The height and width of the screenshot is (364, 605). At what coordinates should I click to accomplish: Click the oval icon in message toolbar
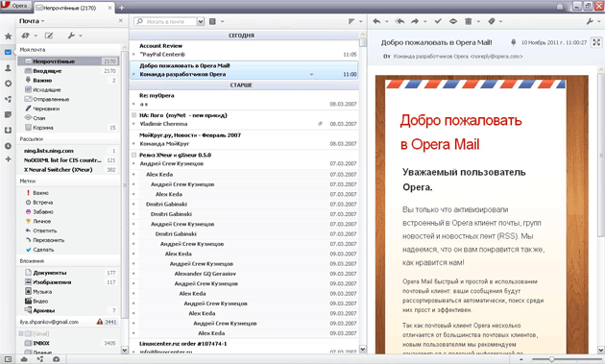point(453,22)
